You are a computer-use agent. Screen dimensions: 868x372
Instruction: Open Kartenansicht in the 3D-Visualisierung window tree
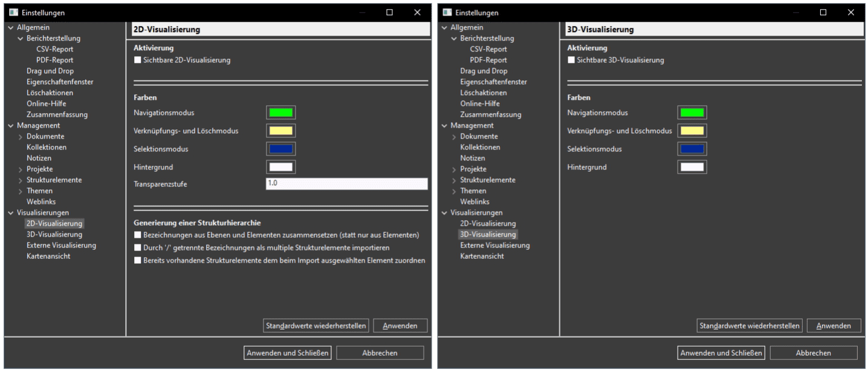pyautogui.click(x=482, y=256)
